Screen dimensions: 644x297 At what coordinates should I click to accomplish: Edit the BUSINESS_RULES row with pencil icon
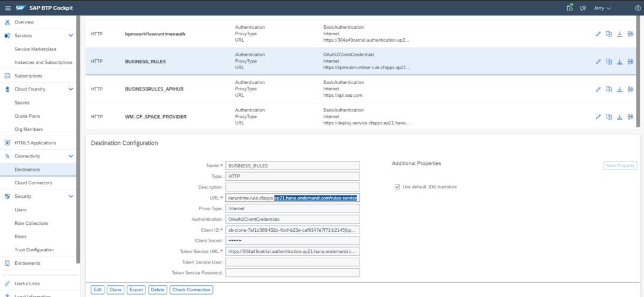tap(598, 62)
